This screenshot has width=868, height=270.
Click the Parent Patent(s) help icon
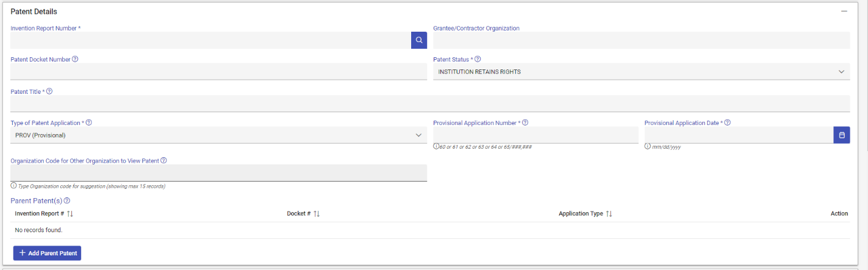(67, 201)
